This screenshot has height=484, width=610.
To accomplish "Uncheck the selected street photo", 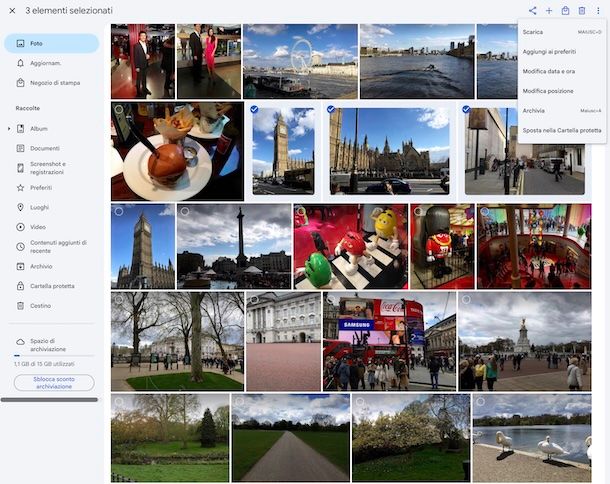I will pyautogui.click(x=466, y=110).
